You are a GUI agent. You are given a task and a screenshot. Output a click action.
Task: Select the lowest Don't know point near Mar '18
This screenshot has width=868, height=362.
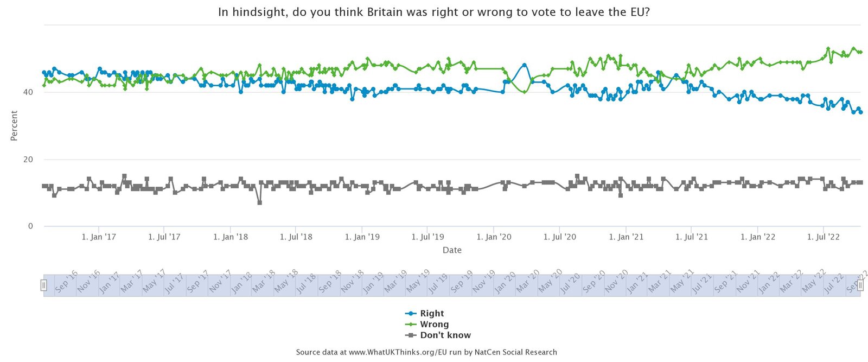(259, 202)
